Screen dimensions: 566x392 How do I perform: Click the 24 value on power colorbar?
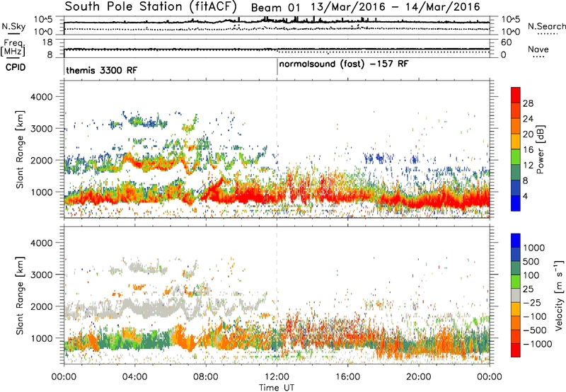point(528,119)
